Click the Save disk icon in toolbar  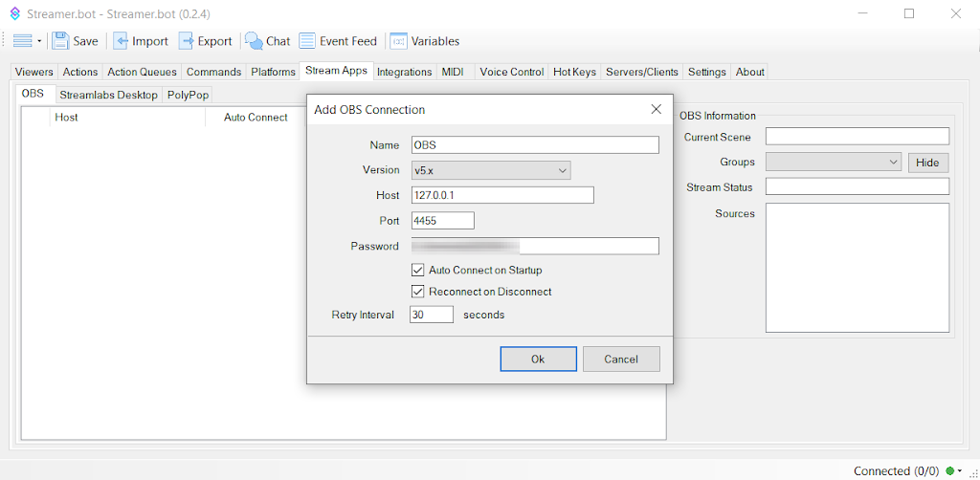coord(61,41)
